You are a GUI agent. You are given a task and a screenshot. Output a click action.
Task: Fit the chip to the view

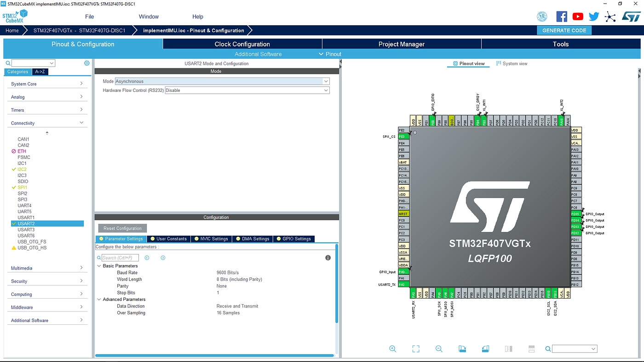coord(415,349)
